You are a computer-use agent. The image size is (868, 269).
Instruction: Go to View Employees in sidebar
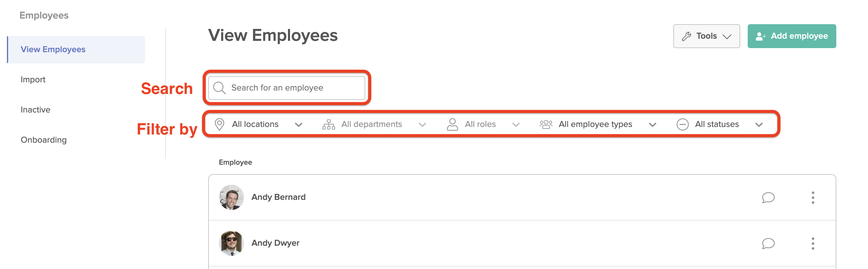(76, 50)
